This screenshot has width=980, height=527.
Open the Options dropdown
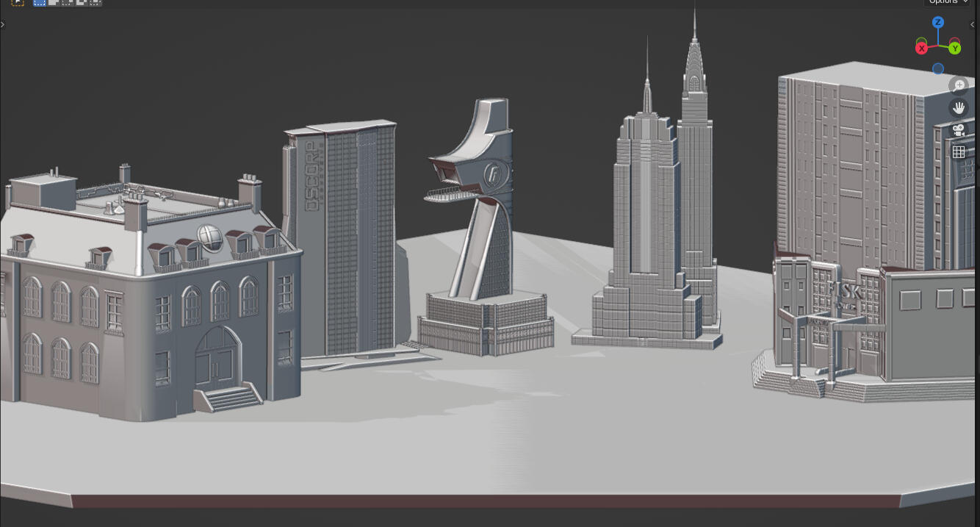point(948,2)
